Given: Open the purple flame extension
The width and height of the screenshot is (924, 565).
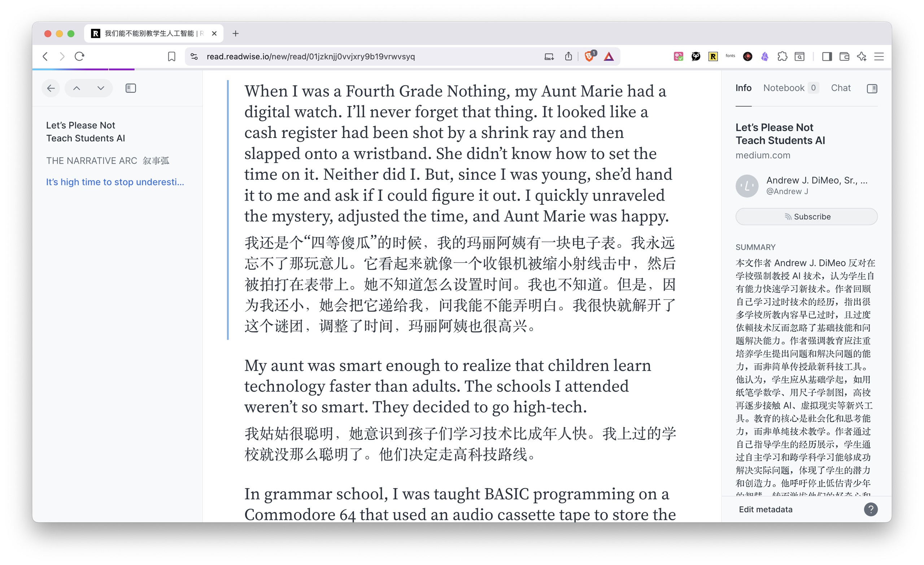Looking at the screenshot, I should pos(764,56).
